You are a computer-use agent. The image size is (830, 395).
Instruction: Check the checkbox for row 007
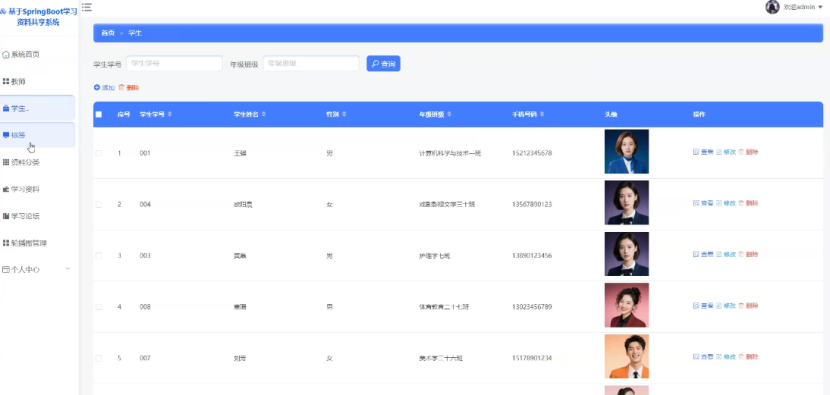[x=98, y=358]
